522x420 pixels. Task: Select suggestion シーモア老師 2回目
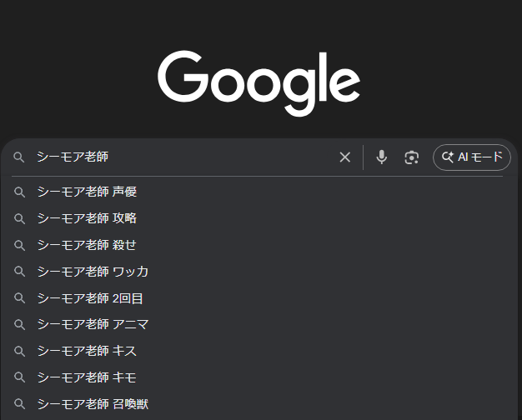(x=90, y=298)
